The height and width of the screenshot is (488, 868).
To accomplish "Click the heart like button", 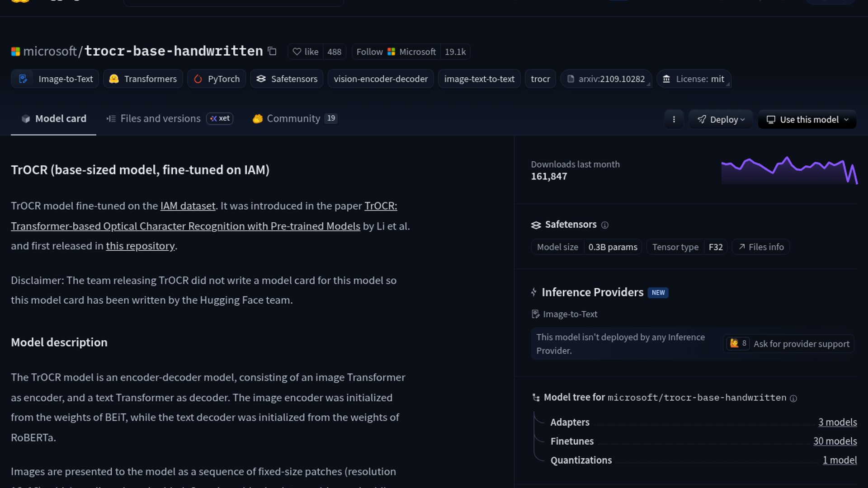I will point(306,52).
